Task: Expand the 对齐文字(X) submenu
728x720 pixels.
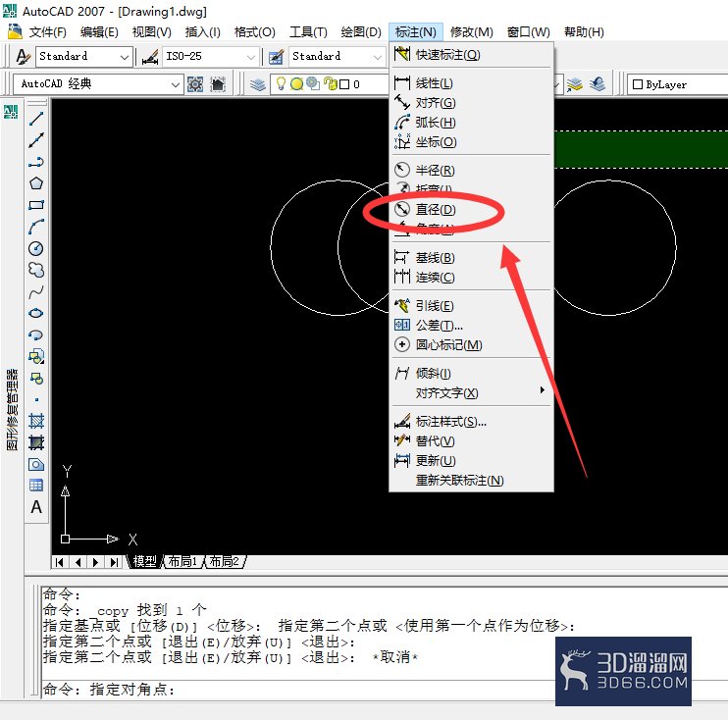Action: (471, 393)
